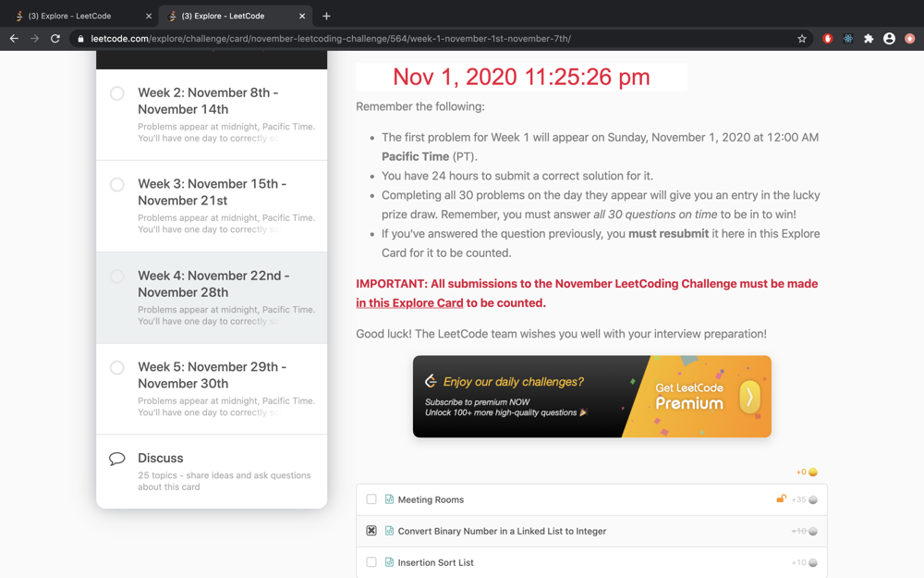This screenshot has height=578, width=924.
Task: Reload the current page
Action: pos(55,38)
